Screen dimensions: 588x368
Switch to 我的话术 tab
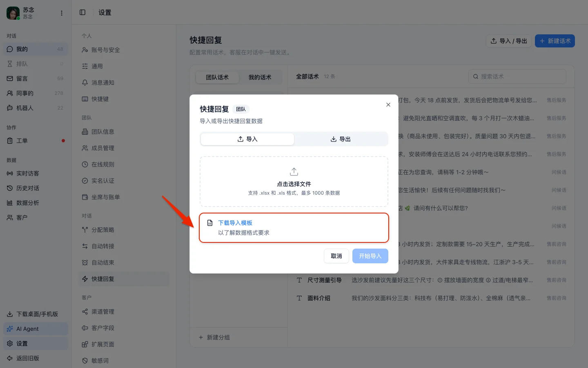260,77
